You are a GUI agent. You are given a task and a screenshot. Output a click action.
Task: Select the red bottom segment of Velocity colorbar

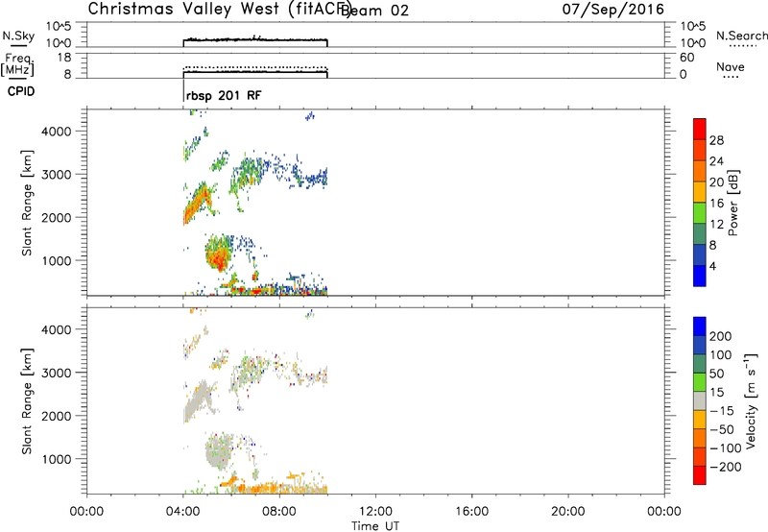click(700, 475)
